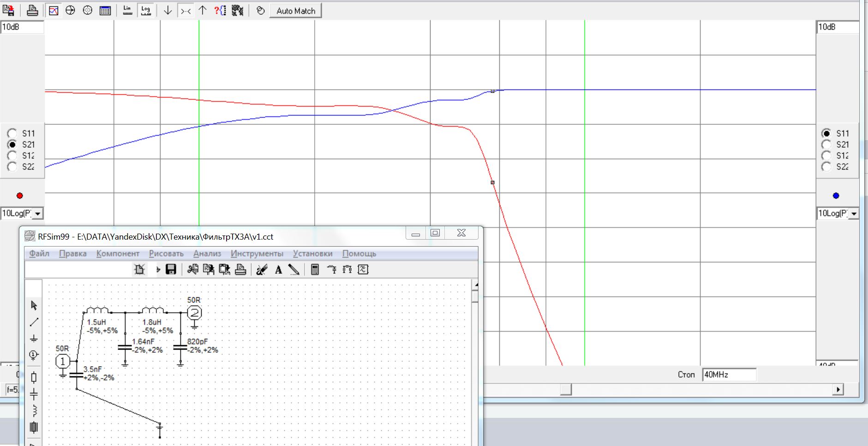Show tabular data display
The image size is (868, 446).
[x=105, y=11]
